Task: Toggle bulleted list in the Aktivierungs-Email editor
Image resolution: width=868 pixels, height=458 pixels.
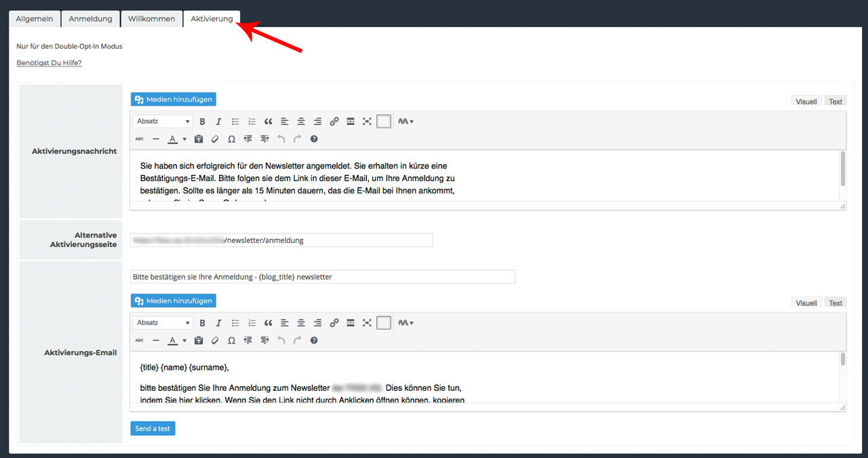Action: 235,323
